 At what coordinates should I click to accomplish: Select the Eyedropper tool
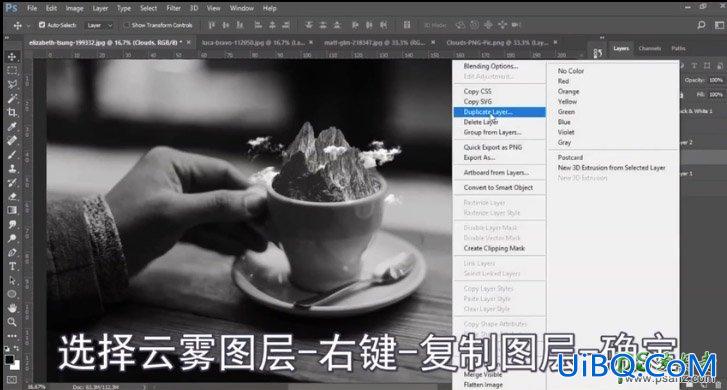point(12,126)
